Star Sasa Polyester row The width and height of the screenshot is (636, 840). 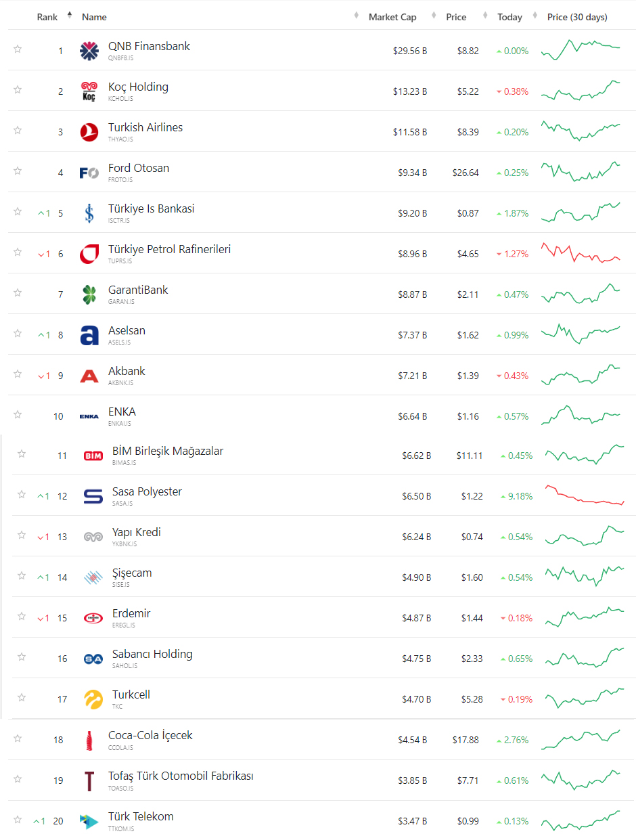pyautogui.click(x=22, y=494)
